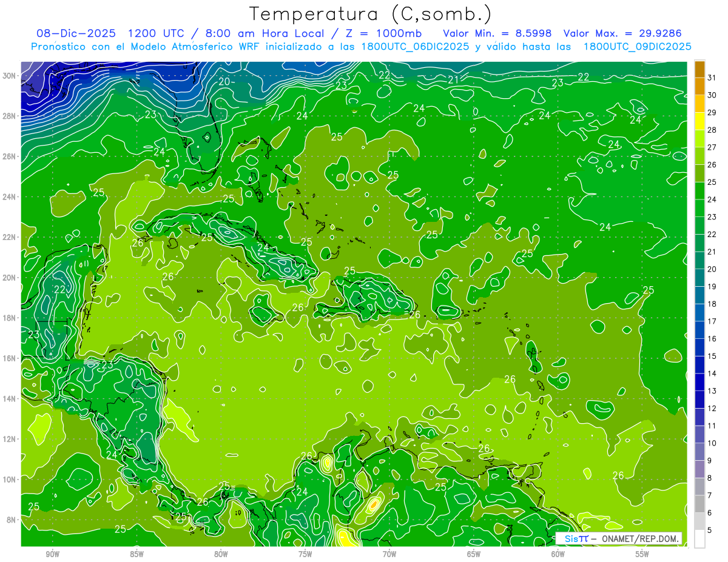Click the 10N latitude axis label
Image resolution: width=728 pixels, height=562 pixels.
pyautogui.click(x=10, y=480)
